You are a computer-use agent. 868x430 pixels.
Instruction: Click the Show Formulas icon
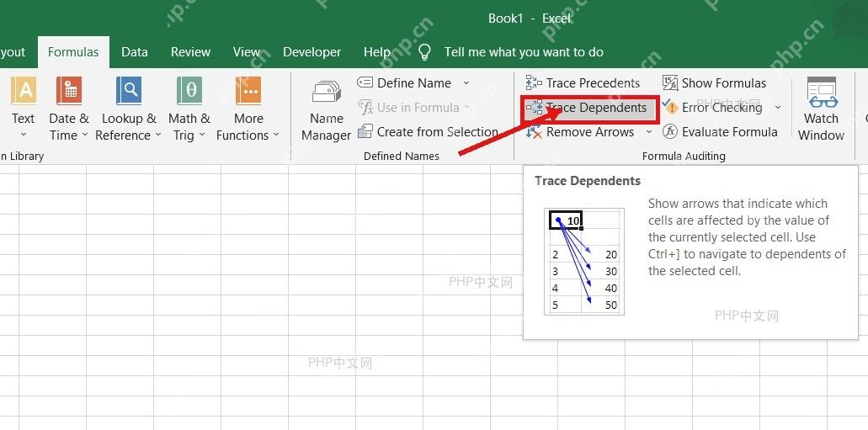(670, 83)
